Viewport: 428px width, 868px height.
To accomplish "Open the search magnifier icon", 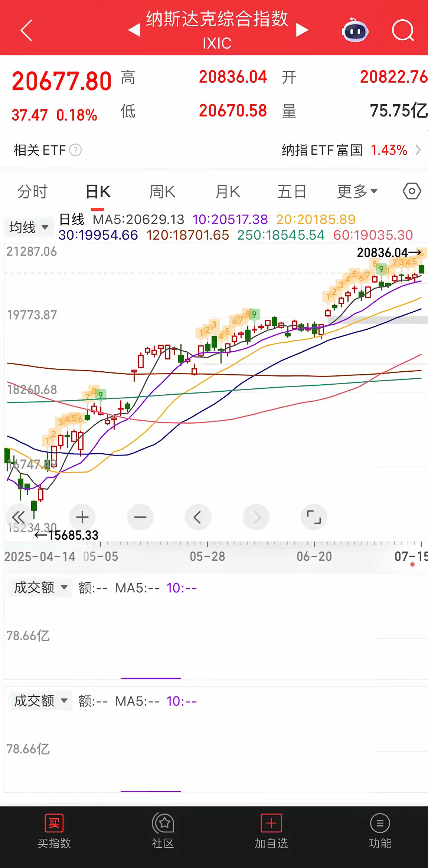I will [403, 30].
